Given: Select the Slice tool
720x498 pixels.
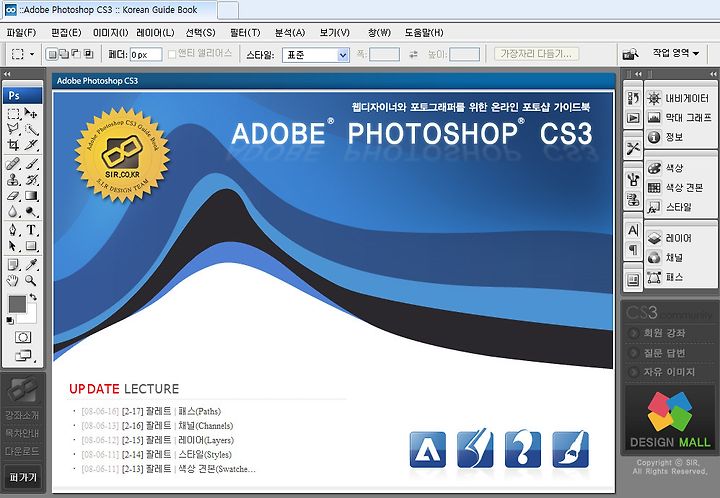Looking at the screenshot, I should pyautogui.click(x=31, y=145).
